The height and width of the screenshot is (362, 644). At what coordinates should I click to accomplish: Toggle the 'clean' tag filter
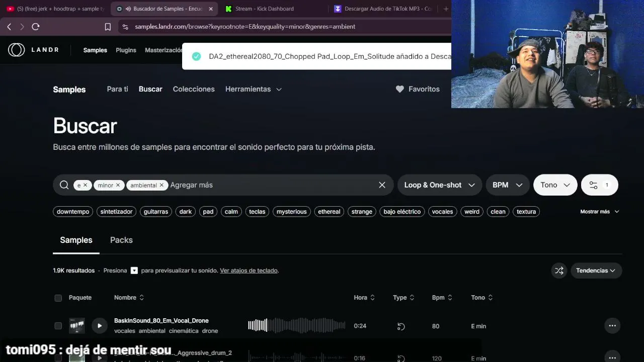point(498,212)
